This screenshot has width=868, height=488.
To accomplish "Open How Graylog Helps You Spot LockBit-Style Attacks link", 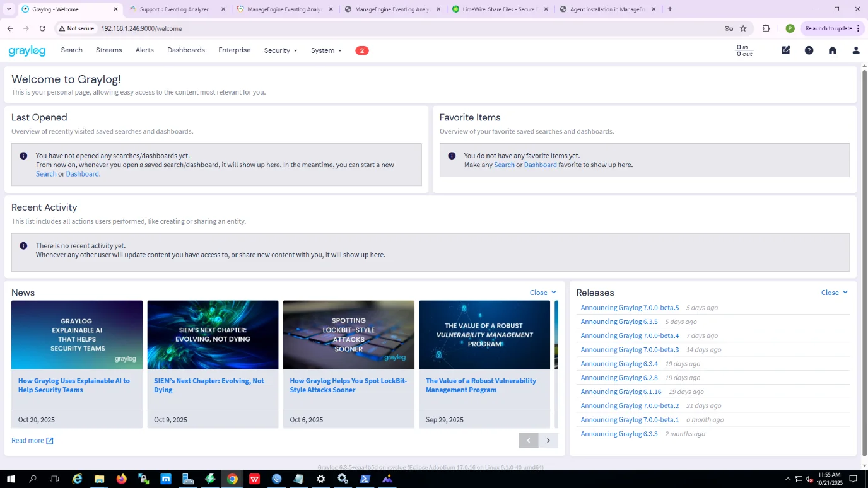I will (348, 385).
